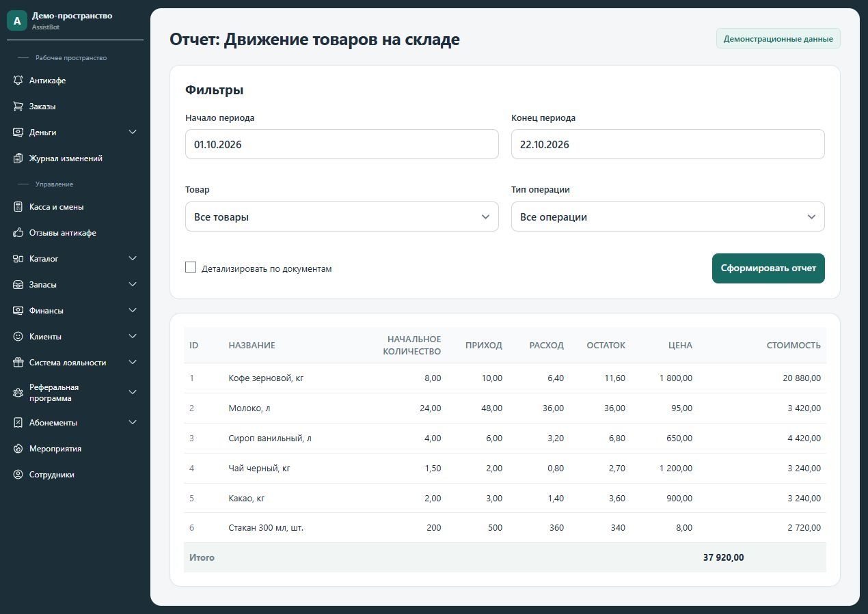Click the total value 37 920,00
This screenshot has width=868, height=614.
pyautogui.click(x=724, y=557)
